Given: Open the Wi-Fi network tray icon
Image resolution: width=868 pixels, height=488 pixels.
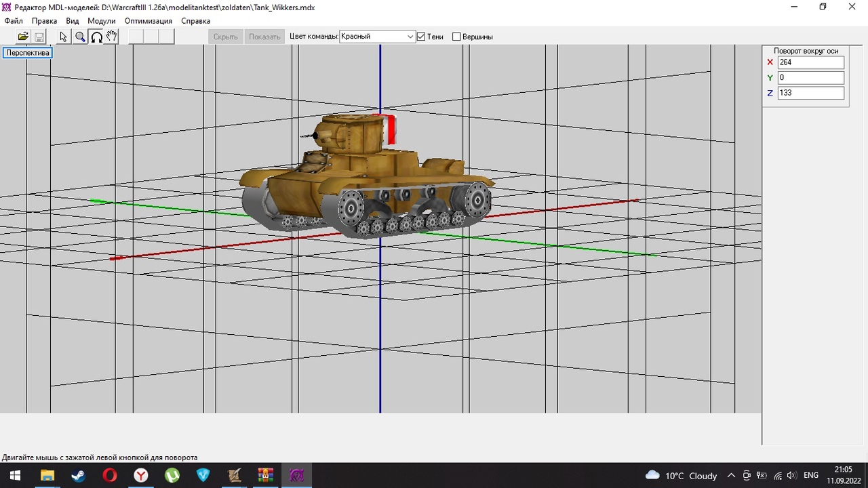Looking at the screenshot, I should click(777, 475).
